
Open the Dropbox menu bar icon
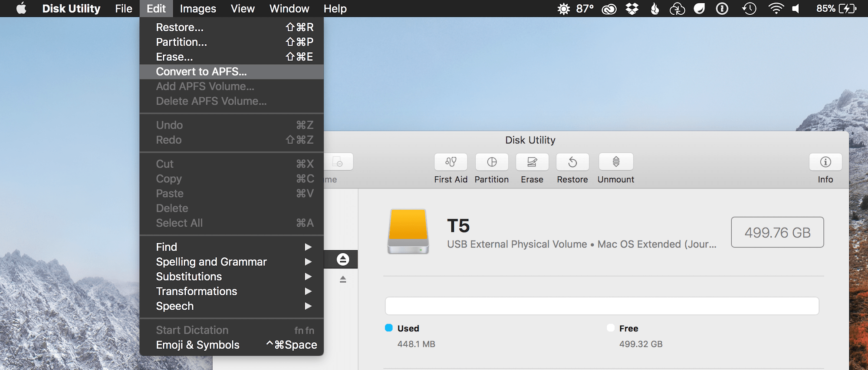[x=632, y=8]
